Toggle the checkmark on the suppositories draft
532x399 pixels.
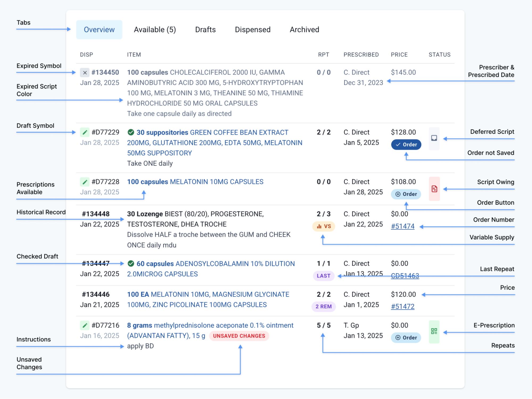coord(131,132)
